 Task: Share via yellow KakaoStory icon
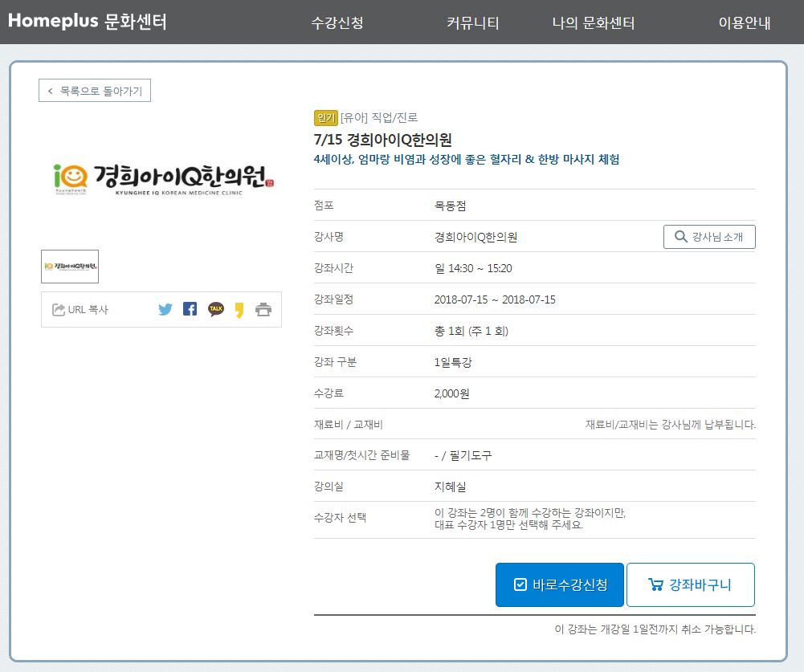point(239,310)
